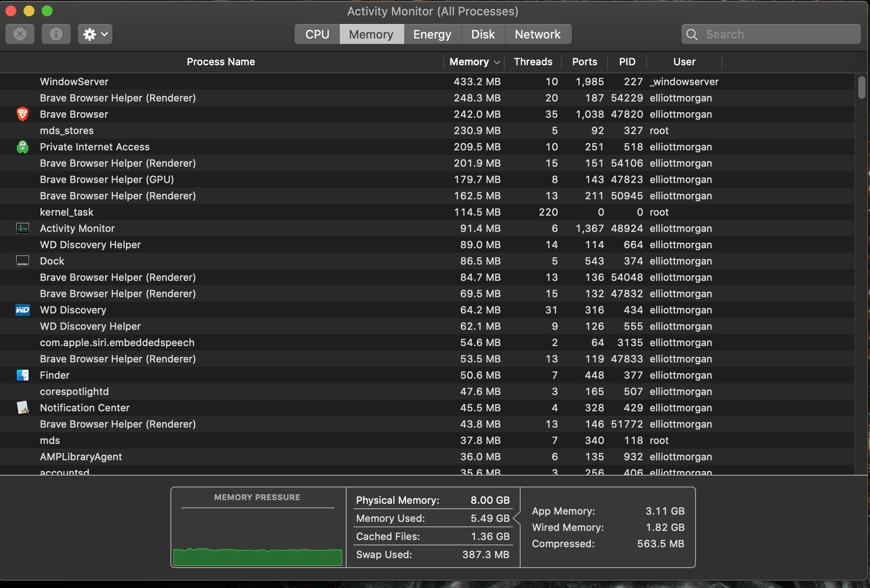This screenshot has width=870, height=588.
Task: Select Brave Helper Renderer with PID 47832
Action: click(x=427, y=294)
